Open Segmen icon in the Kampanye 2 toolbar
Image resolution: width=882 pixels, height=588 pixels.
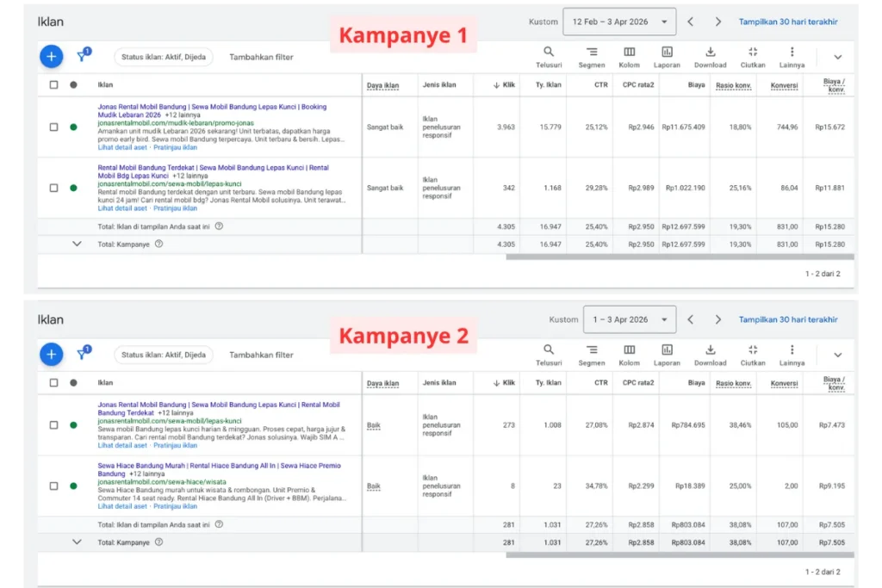pos(592,350)
